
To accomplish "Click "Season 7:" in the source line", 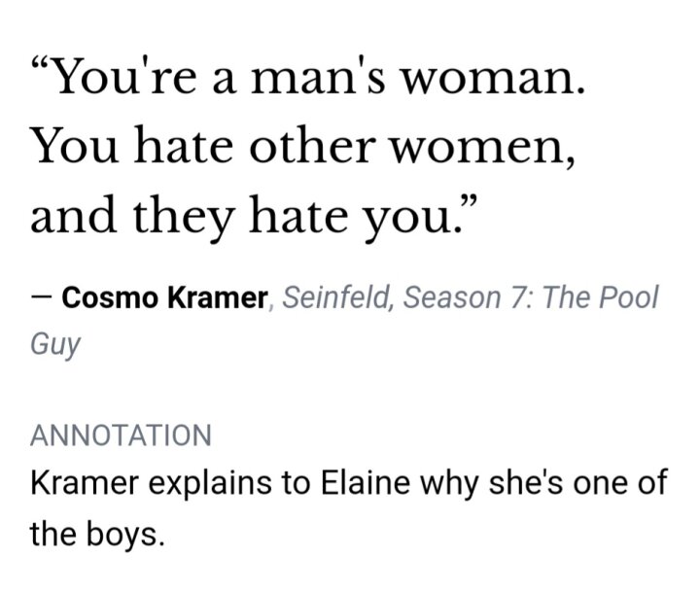I will tap(469, 297).
